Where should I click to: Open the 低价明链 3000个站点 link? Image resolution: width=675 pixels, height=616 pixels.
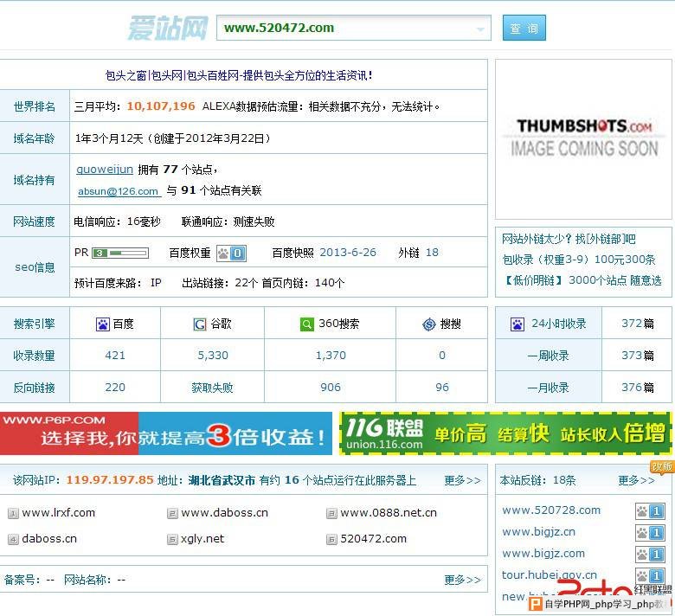point(582,280)
